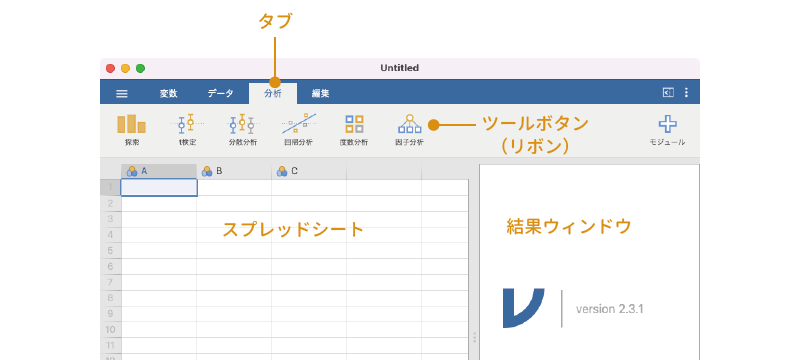Switch to the データ tab
Image resolution: width=800 pixels, height=360 pixels.
point(220,94)
